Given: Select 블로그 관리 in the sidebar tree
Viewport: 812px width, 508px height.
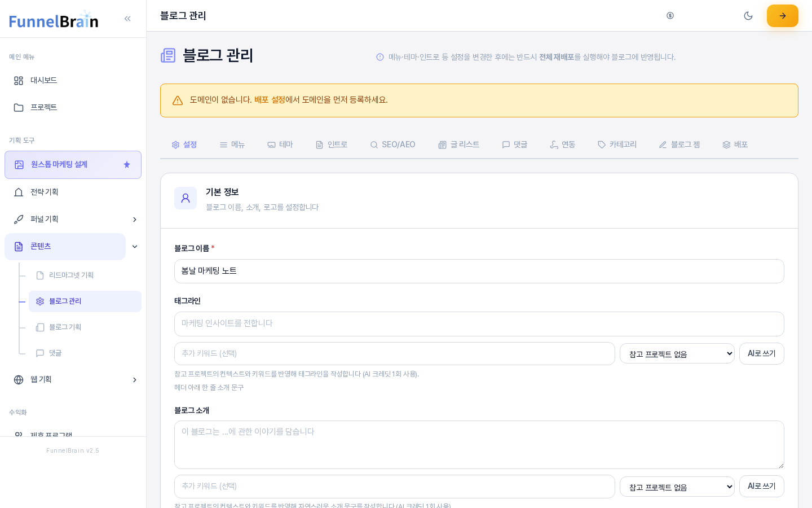Looking at the screenshot, I should pyautogui.click(x=85, y=301).
